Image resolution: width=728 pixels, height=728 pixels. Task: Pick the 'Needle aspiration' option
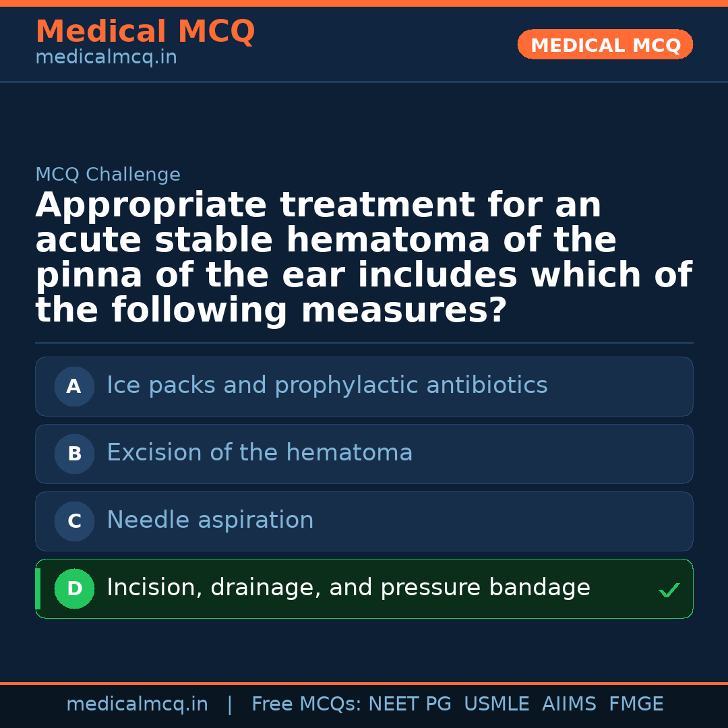[x=210, y=521]
